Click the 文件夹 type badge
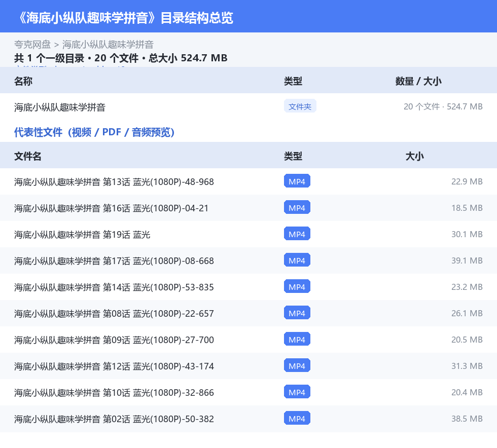Viewport: 497px width, 448px height. click(x=300, y=106)
